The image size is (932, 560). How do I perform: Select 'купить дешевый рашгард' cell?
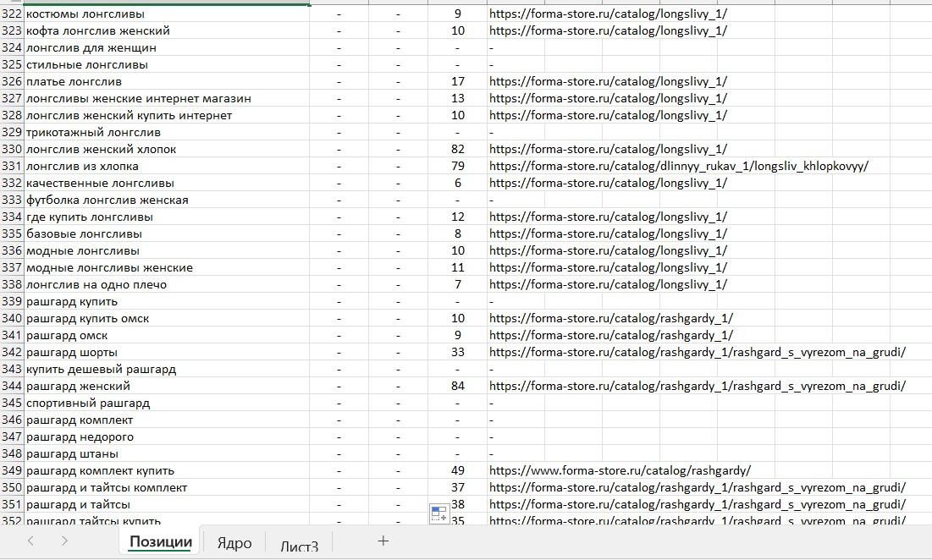click(167, 370)
